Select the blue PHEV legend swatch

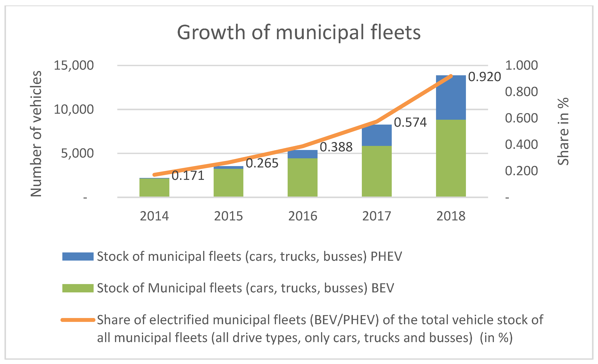[78, 257]
